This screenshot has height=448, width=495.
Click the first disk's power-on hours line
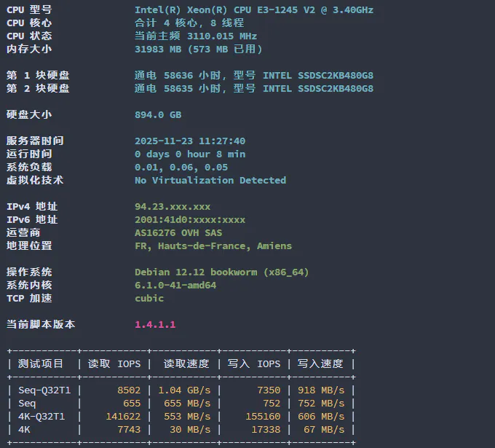[254, 75]
